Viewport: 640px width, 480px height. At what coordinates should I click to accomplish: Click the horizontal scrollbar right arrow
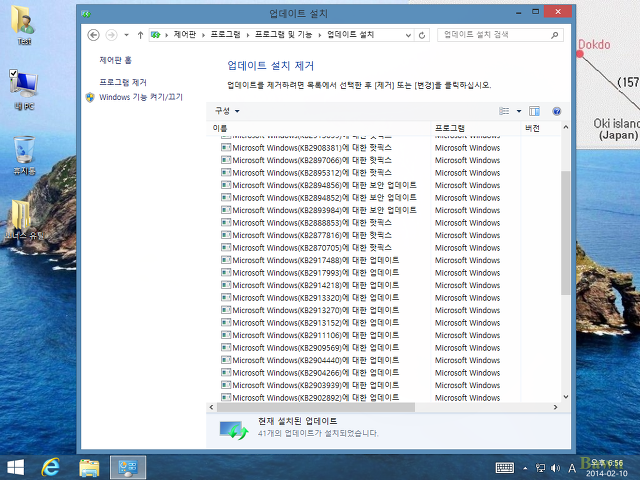click(x=555, y=407)
